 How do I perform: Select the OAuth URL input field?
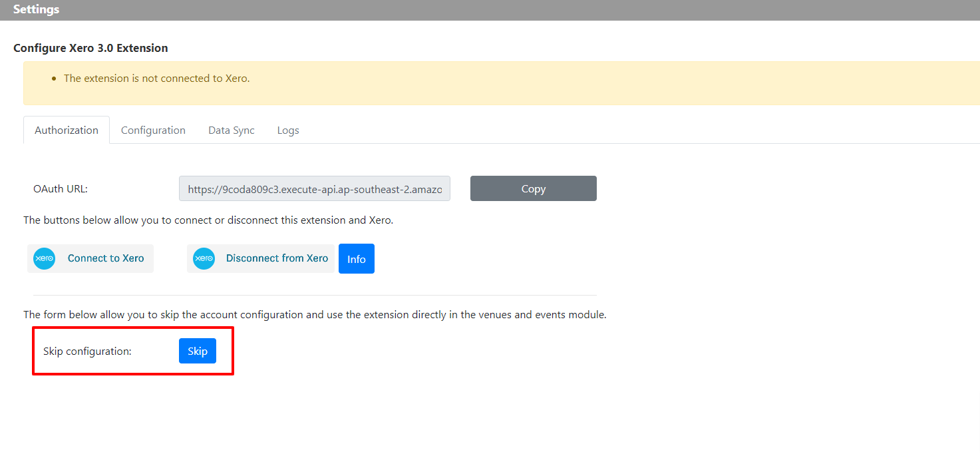point(315,188)
